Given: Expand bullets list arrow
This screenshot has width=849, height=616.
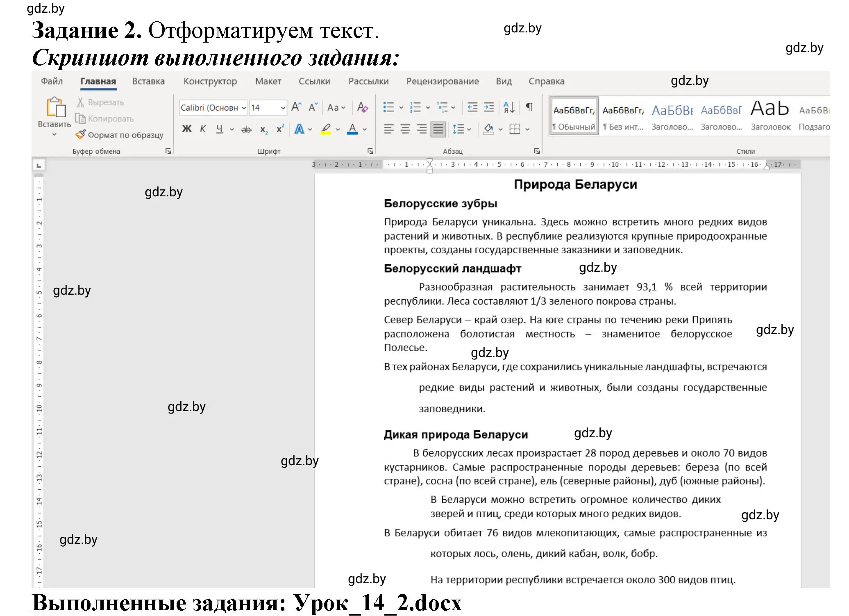Looking at the screenshot, I should (401, 108).
